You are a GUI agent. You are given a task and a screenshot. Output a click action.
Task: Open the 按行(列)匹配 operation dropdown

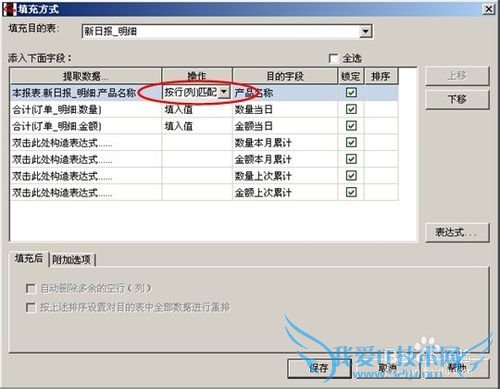[x=224, y=92]
